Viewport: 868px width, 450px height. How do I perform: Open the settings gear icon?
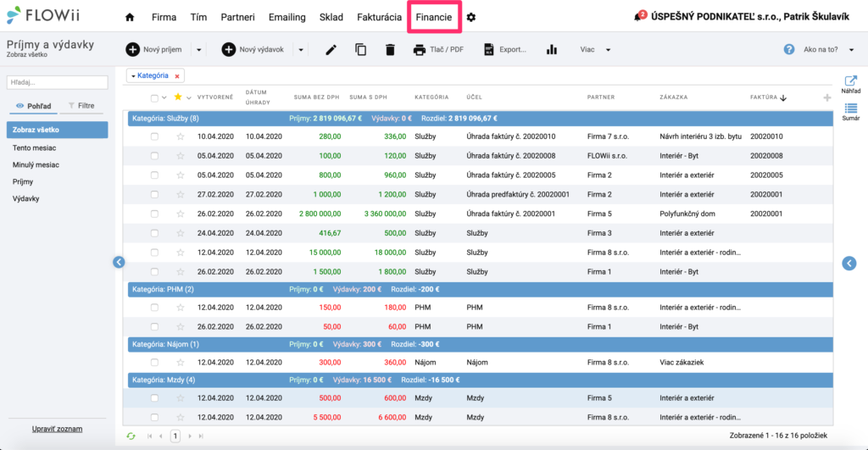tap(471, 17)
